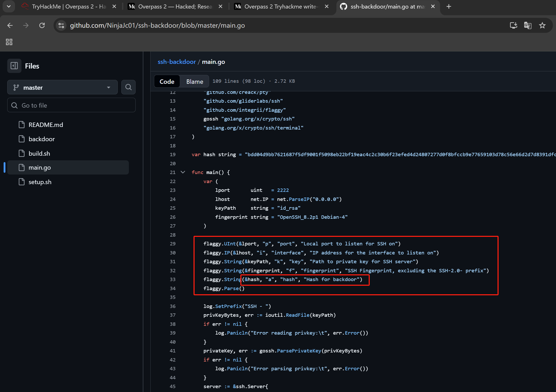Go back to previous page
The width and height of the screenshot is (556, 392).
click(10, 25)
